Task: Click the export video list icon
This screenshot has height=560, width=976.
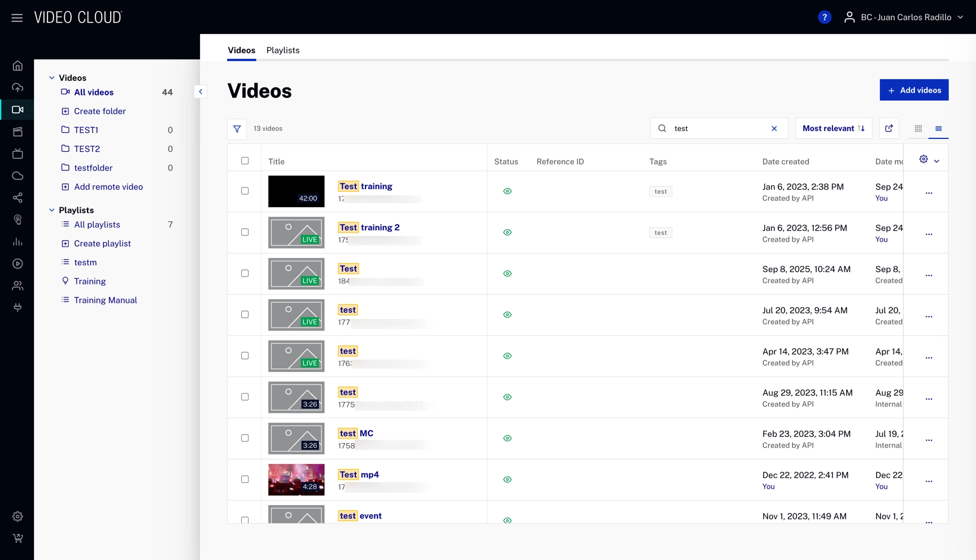Action: 888,129
